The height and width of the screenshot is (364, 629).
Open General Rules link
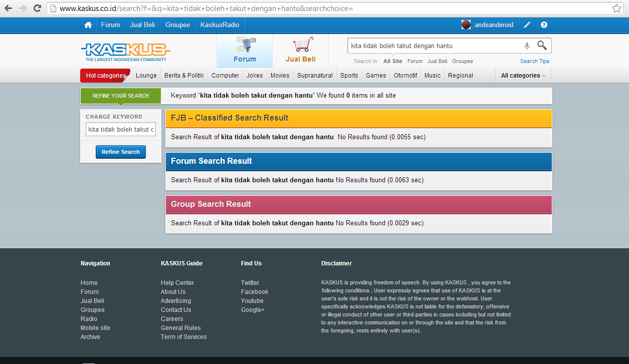coord(181,328)
